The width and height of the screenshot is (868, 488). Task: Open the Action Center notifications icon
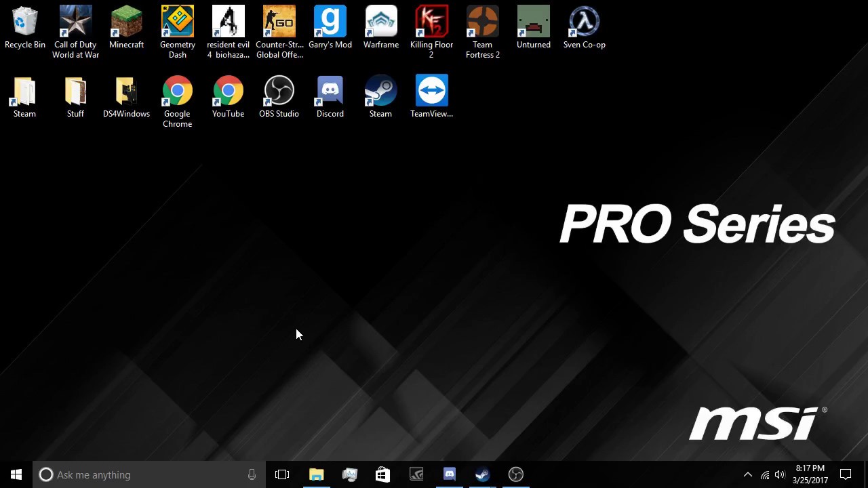coord(846,474)
